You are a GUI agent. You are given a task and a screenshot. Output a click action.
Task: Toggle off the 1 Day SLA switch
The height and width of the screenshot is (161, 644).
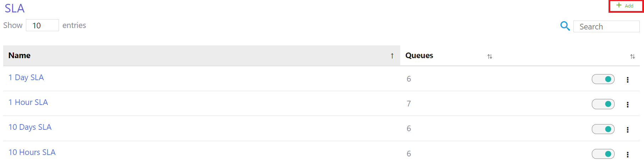[x=603, y=79]
